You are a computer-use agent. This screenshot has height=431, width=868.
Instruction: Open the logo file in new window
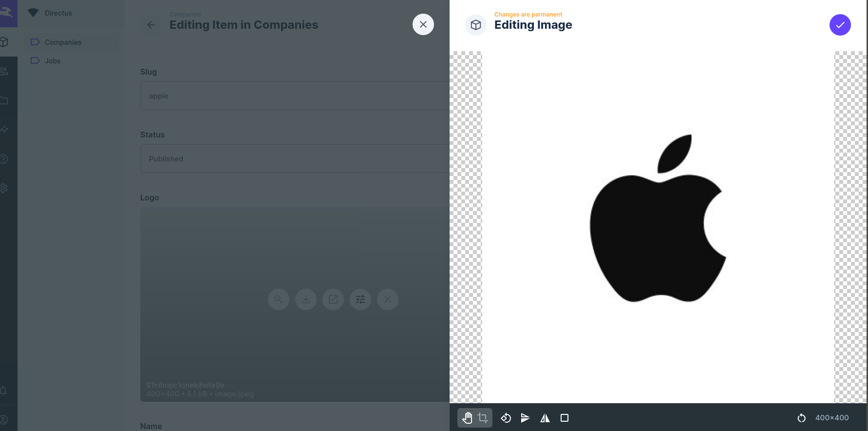[x=333, y=299]
